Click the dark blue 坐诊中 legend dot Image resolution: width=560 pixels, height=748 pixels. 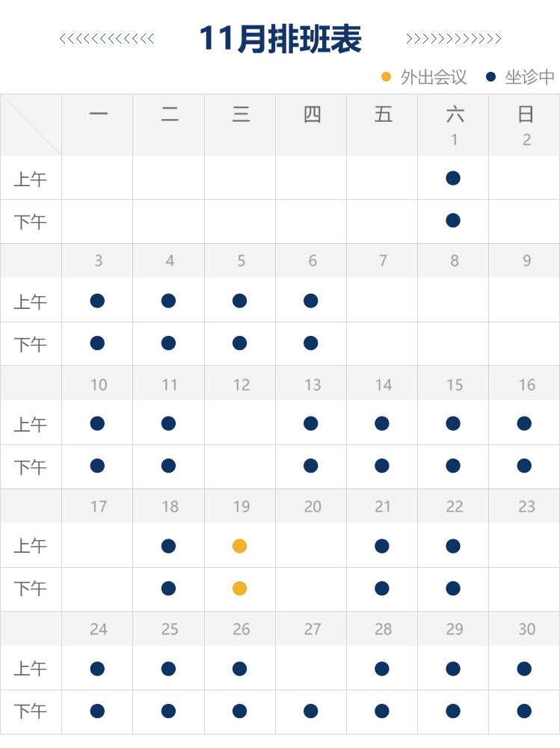pyautogui.click(x=490, y=77)
